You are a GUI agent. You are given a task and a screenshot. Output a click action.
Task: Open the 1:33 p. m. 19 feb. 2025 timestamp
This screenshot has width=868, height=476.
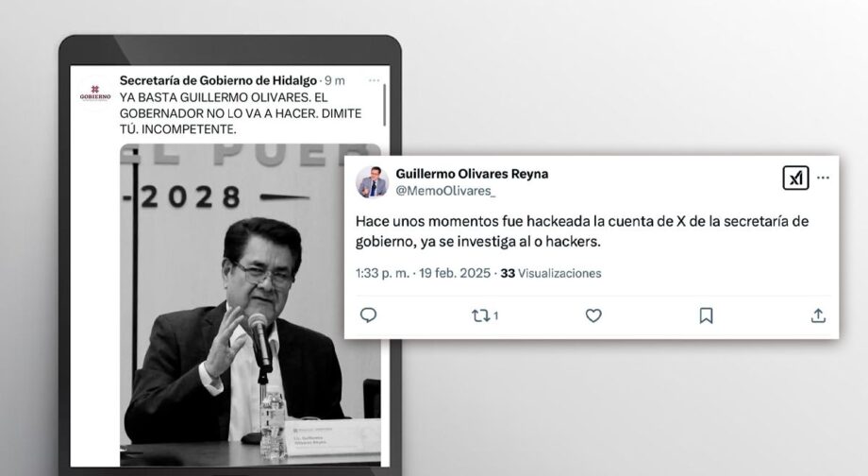[x=423, y=273]
